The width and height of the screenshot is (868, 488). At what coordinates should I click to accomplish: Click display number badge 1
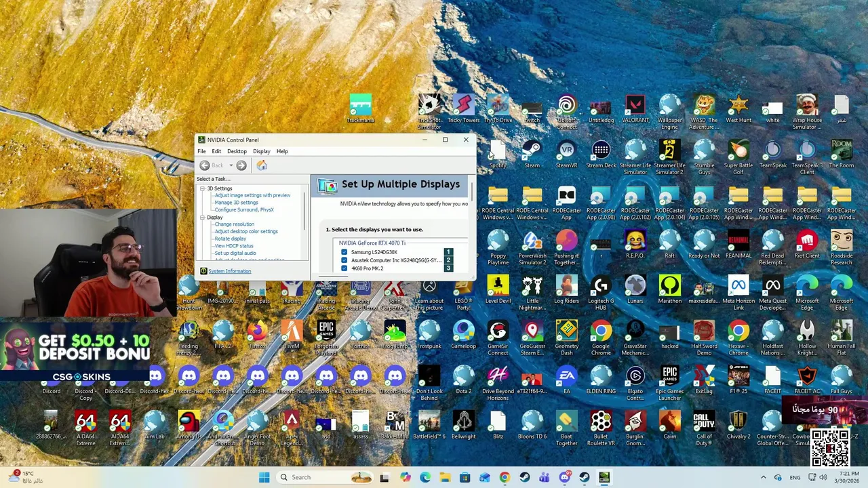click(448, 252)
